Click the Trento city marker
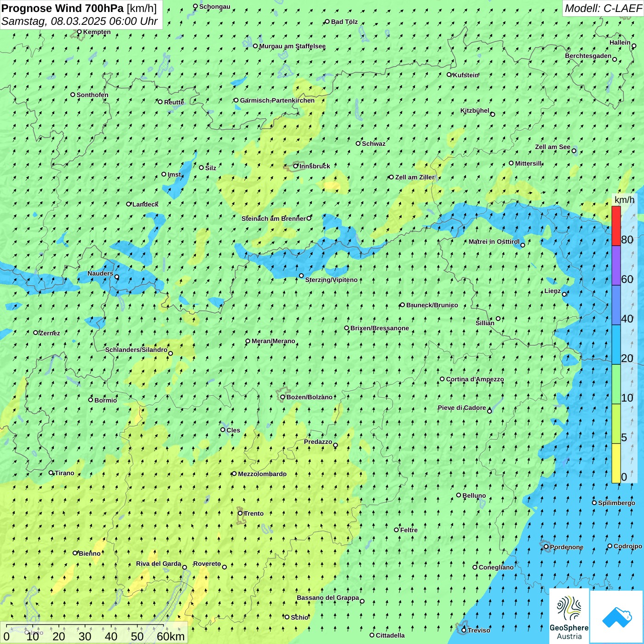 coord(240,513)
